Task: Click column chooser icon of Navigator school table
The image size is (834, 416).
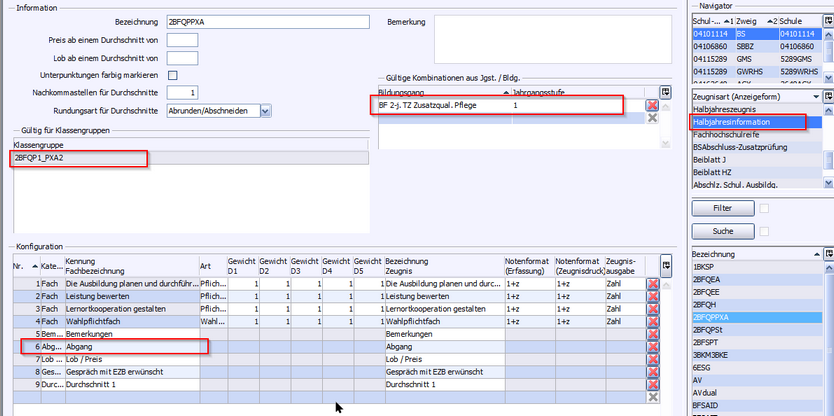Action: pos(827,20)
